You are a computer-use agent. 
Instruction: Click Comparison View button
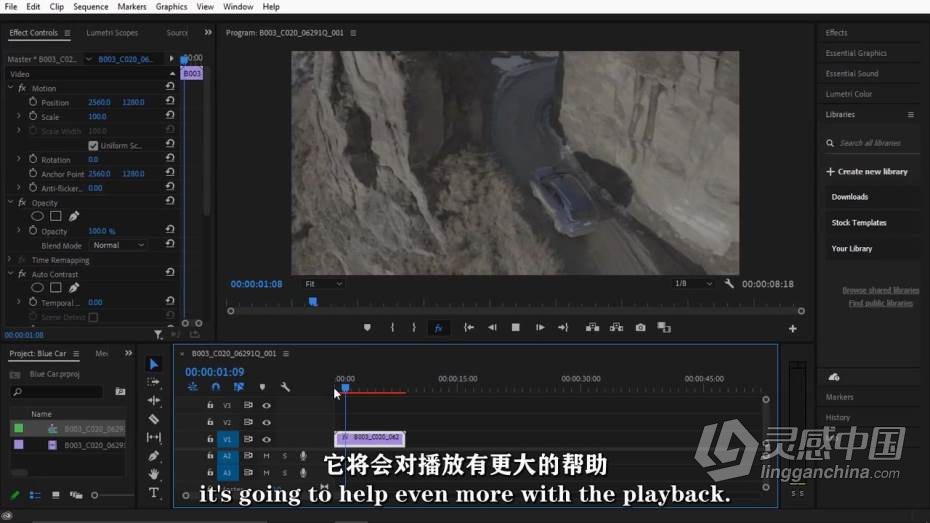pos(664,327)
